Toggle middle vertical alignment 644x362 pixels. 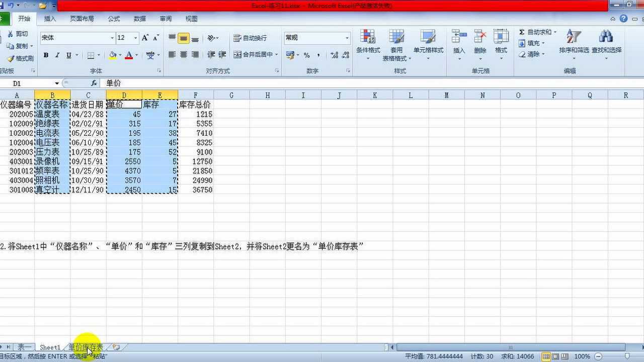click(184, 38)
